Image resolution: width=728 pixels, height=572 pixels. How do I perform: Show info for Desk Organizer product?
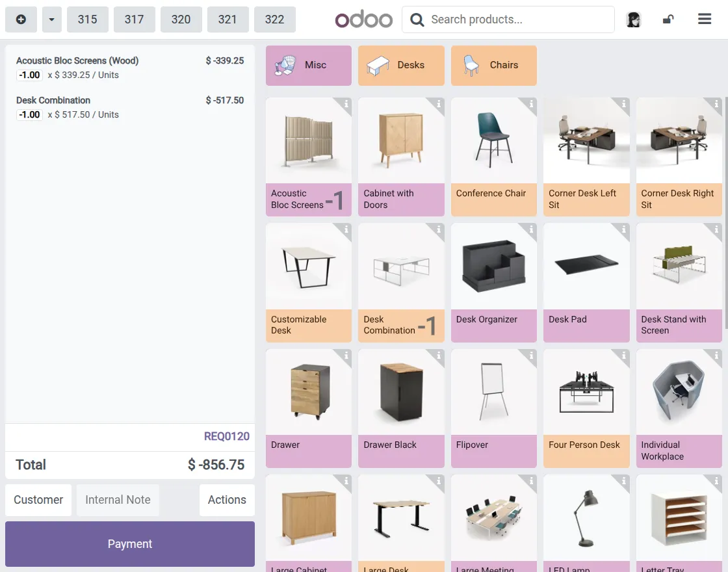tap(531, 229)
